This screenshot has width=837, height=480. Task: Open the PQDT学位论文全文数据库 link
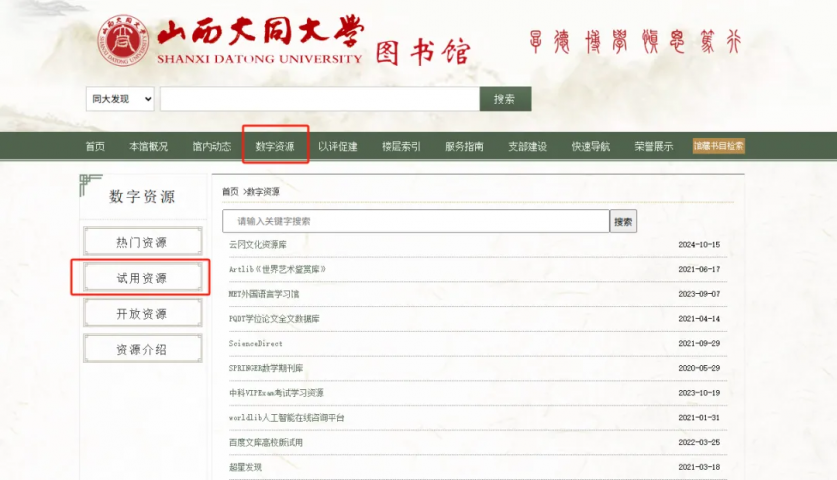pyautogui.click(x=273, y=319)
